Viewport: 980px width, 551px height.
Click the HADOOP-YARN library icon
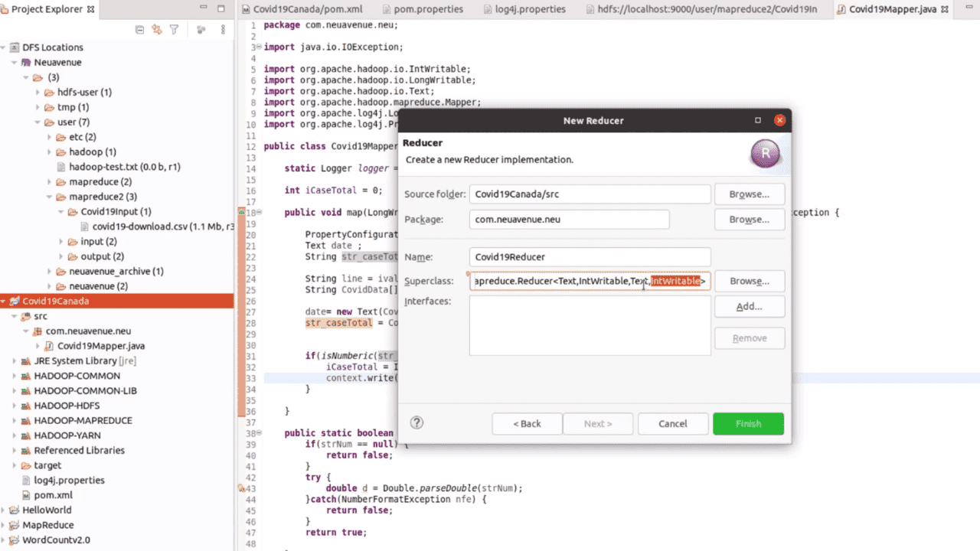tap(26, 435)
